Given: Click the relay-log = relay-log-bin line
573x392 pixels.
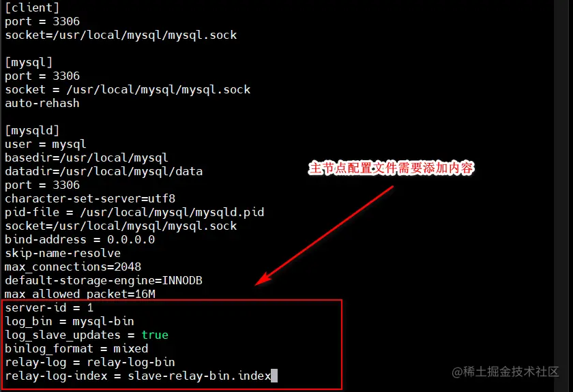Looking at the screenshot, I should point(90,362).
